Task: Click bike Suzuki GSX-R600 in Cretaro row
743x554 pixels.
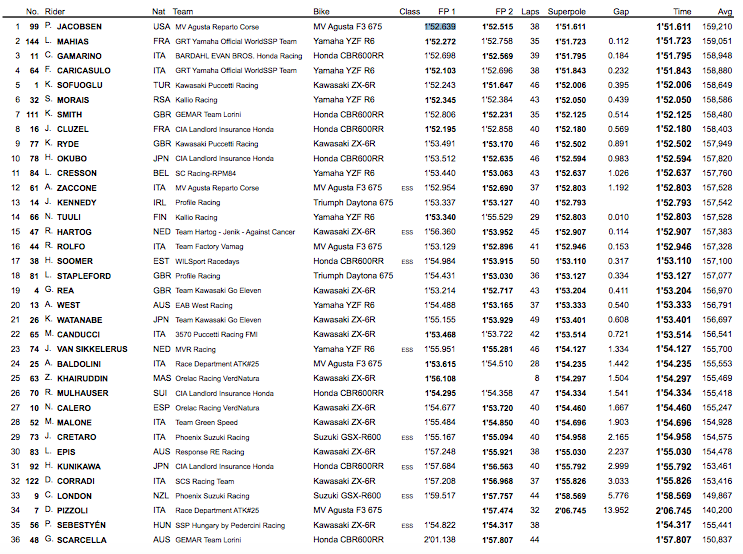Action: point(347,437)
